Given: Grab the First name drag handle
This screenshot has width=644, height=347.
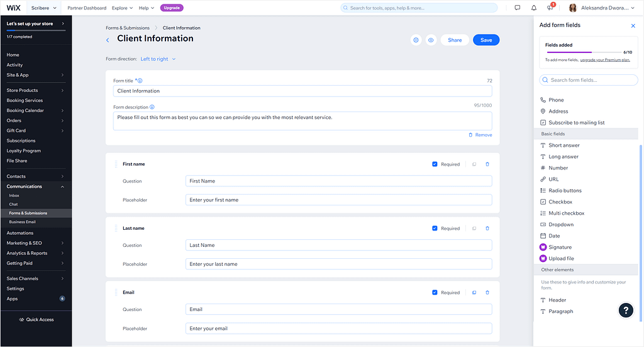Looking at the screenshot, I should (x=116, y=164).
